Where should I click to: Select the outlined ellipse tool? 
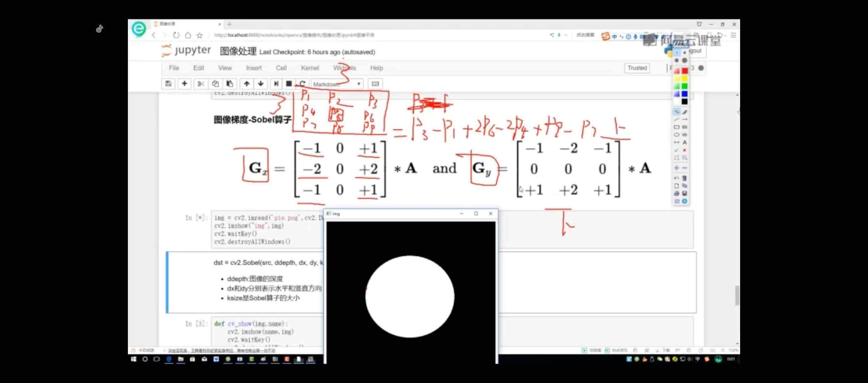coord(677,135)
